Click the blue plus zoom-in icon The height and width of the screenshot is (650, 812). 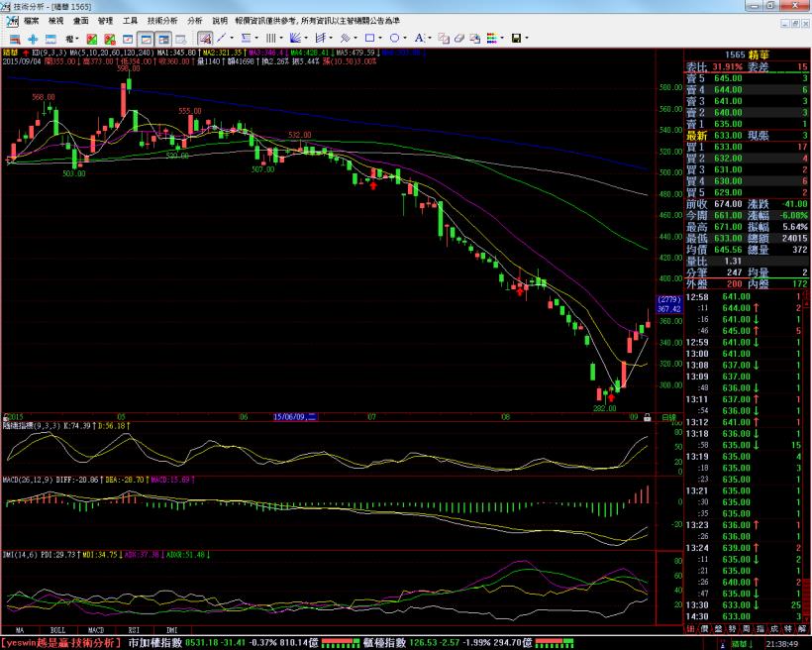click(33, 39)
